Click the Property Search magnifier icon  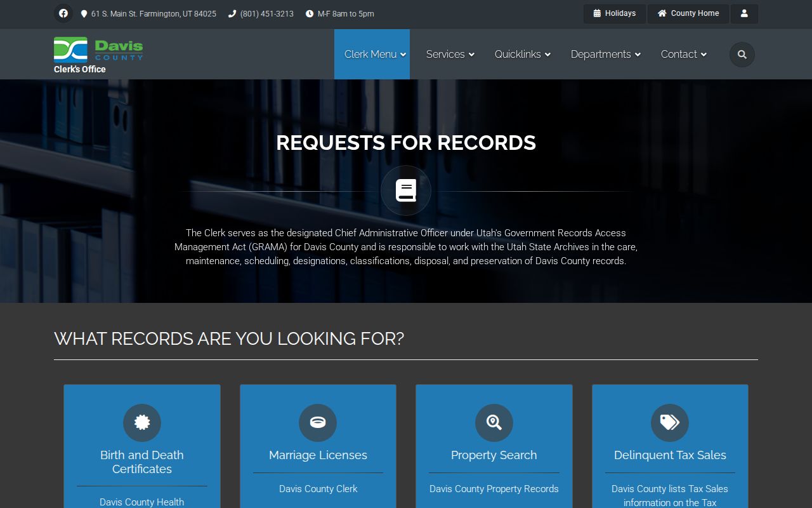click(494, 423)
